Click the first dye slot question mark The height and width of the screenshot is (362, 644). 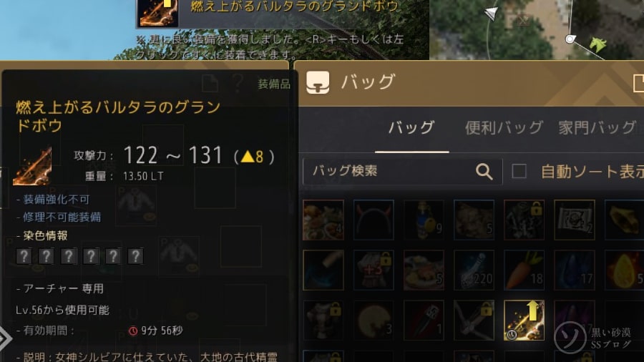pos(24,256)
